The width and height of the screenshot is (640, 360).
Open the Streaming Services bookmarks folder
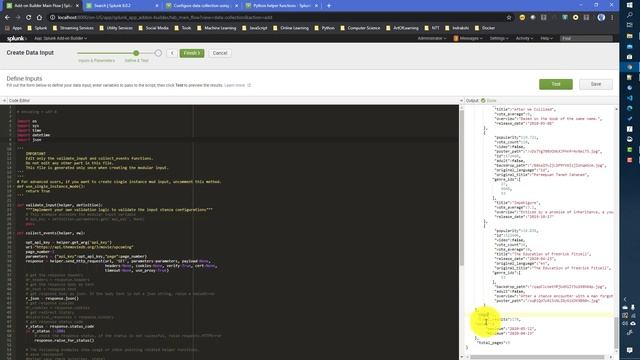click(73, 28)
